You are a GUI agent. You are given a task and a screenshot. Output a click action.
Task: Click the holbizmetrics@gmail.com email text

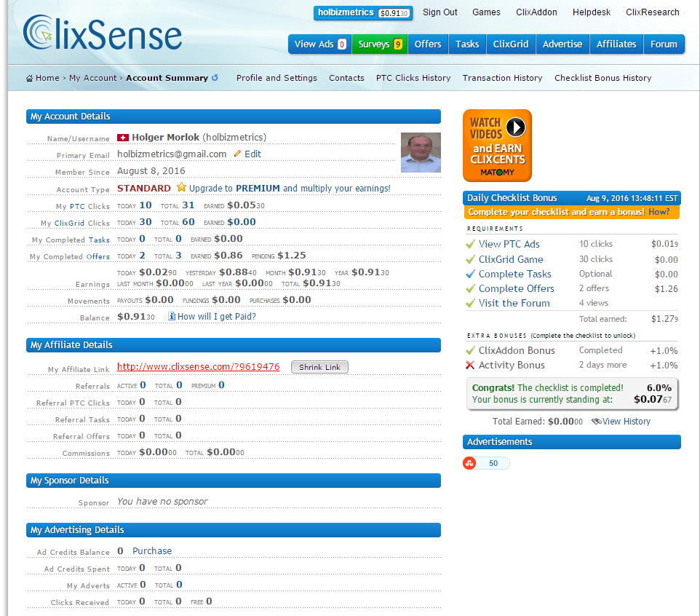[172, 154]
